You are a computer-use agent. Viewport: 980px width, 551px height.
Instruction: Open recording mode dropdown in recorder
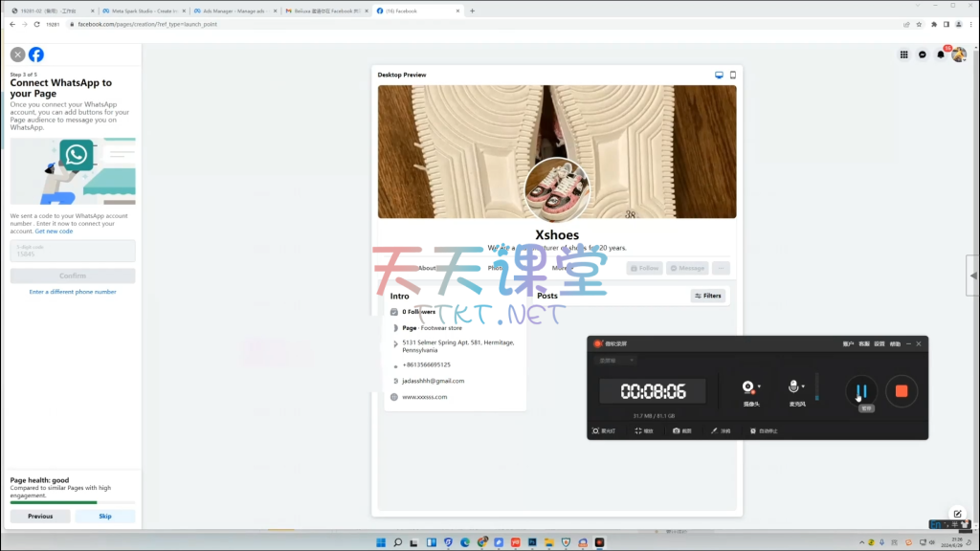[x=617, y=361]
